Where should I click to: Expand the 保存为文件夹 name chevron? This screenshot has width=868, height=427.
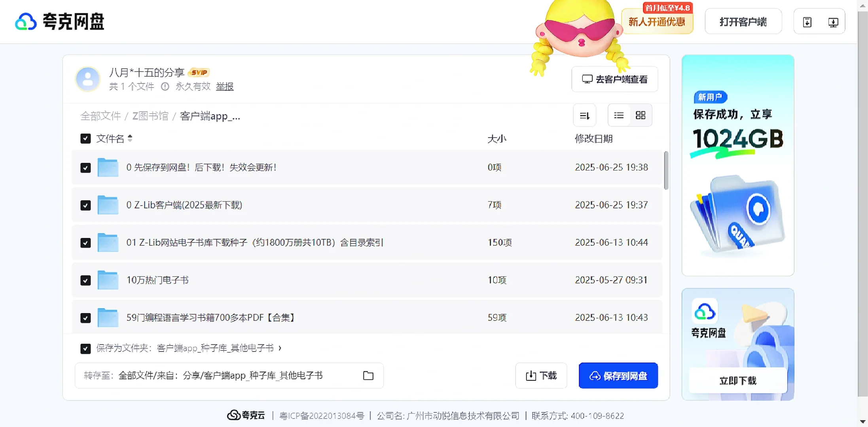(280, 348)
